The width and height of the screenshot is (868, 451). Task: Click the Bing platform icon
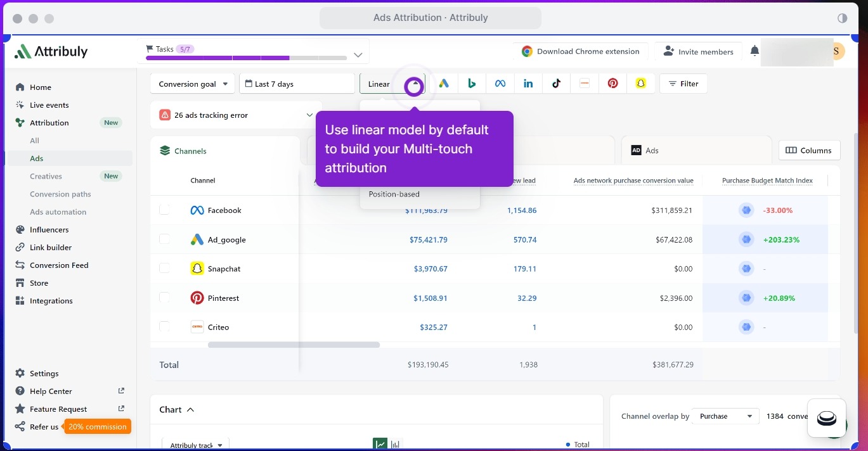(472, 82)
